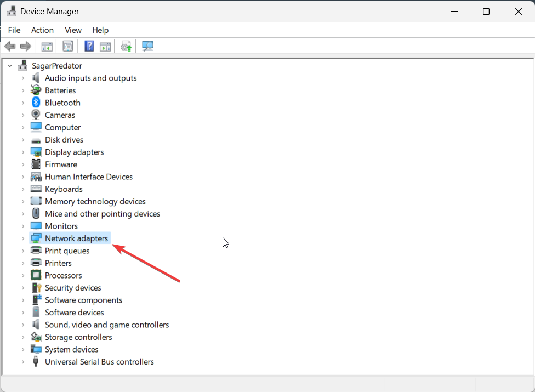The width and height of the screenshot is (535, 392).
Task: Expand the System devices category
Action: tap(23, 349)
